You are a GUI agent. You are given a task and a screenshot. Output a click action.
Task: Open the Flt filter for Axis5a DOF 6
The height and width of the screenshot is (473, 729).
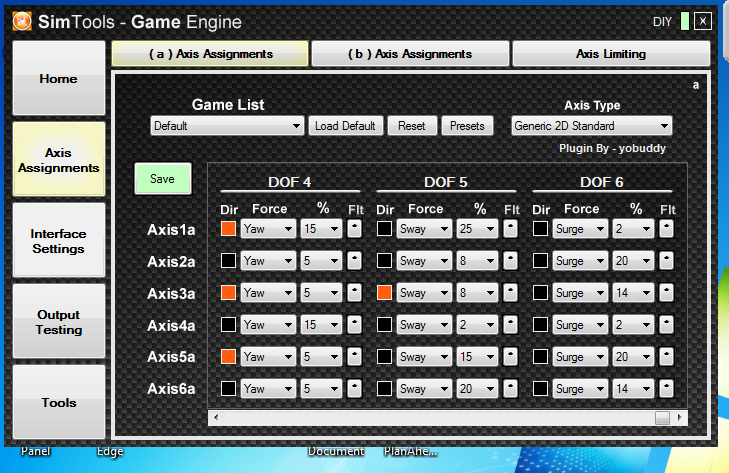pos(666,357)
